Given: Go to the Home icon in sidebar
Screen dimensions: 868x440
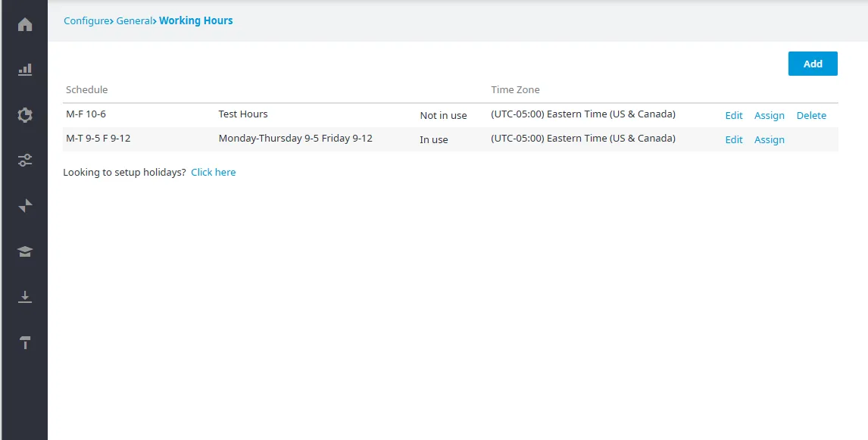Looking at the screenshot, I should tap(25, 25).
